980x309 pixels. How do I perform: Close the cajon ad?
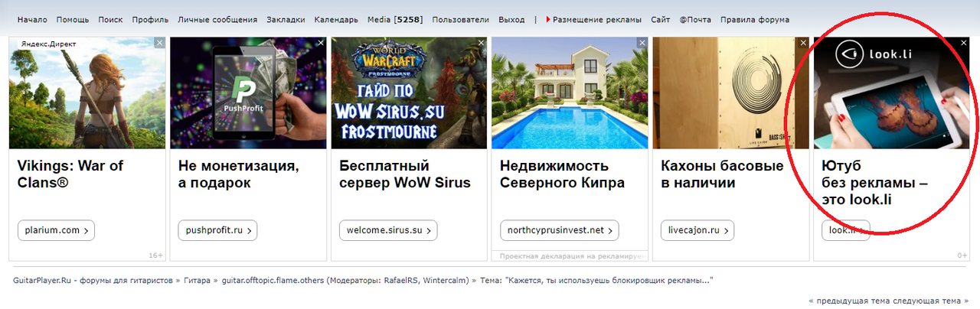803,43
